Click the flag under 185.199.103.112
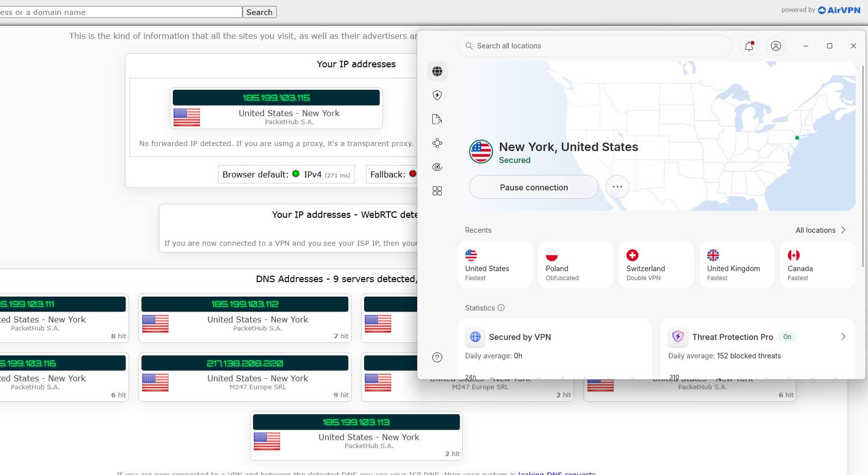 pyautogui.click(x=155, y=324)
